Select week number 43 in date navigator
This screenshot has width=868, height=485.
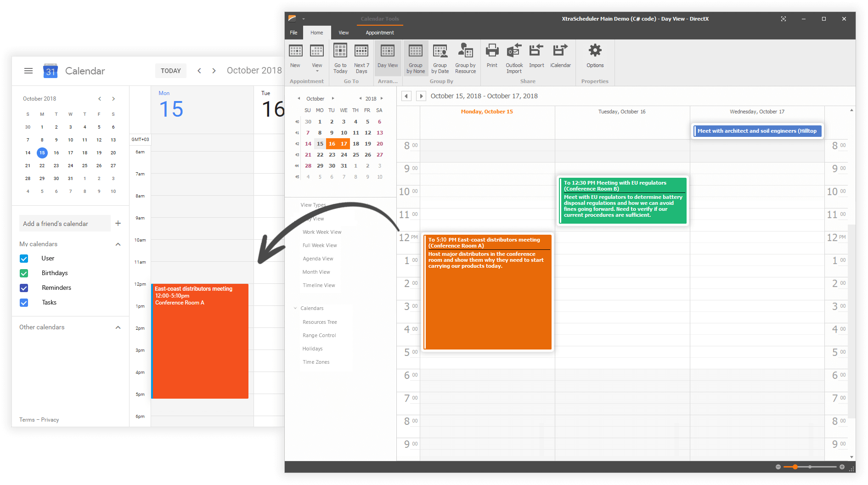click(297, 155)
